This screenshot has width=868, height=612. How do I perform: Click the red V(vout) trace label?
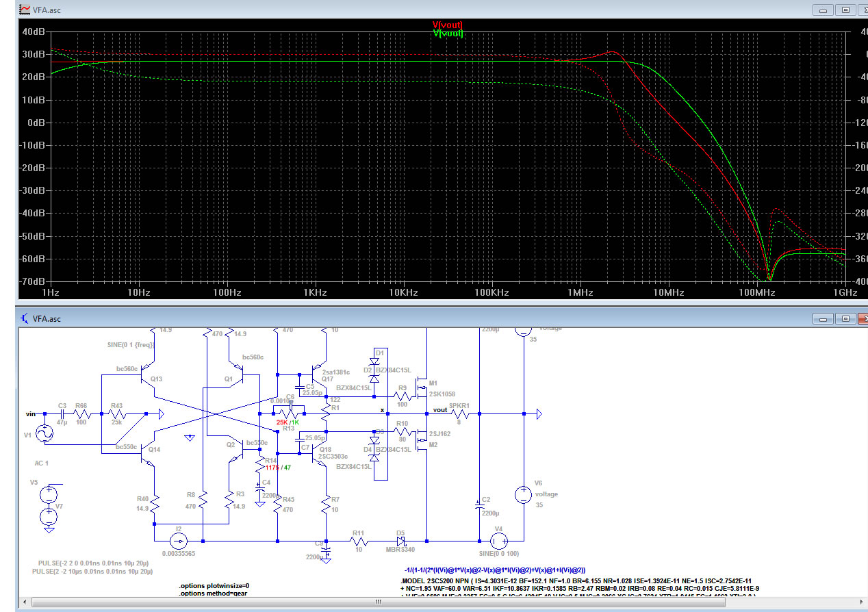pos(448,25)
